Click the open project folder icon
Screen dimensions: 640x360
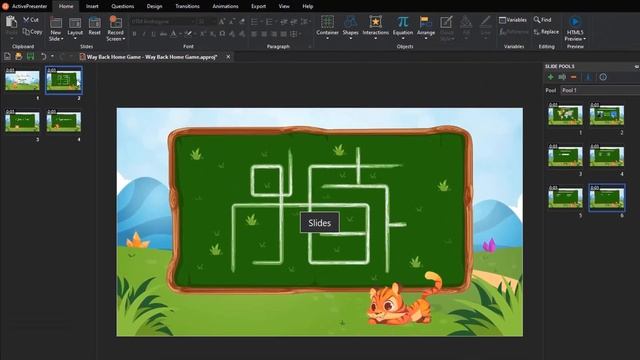[x=18, y=57]
